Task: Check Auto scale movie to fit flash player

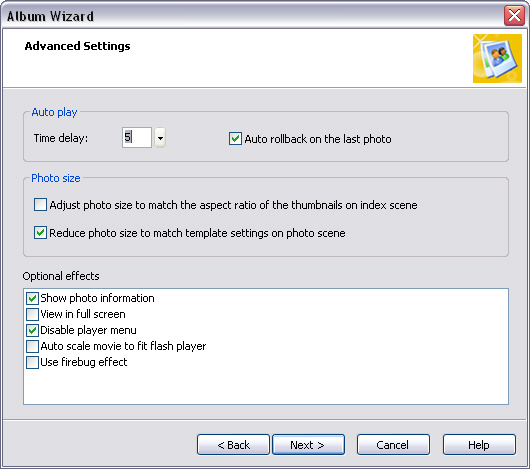Action: pyautogui.click(x=32, y=346)
